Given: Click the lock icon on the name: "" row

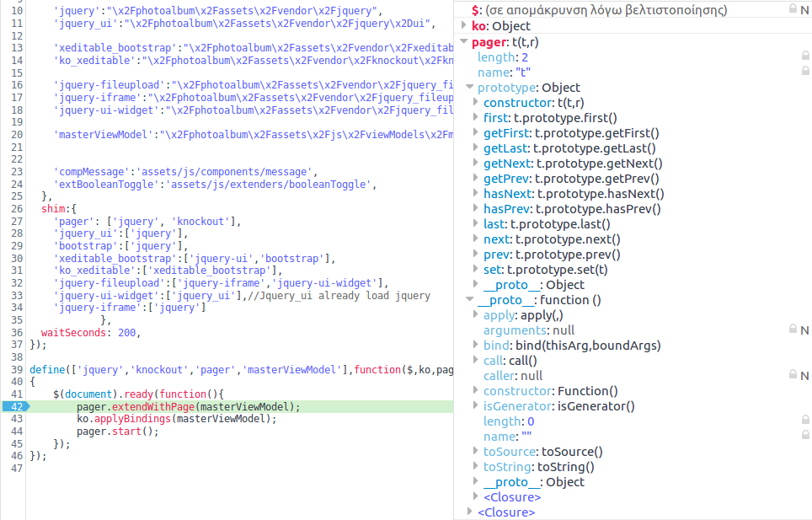Looking at the screenshot, I should pos(805,435).
